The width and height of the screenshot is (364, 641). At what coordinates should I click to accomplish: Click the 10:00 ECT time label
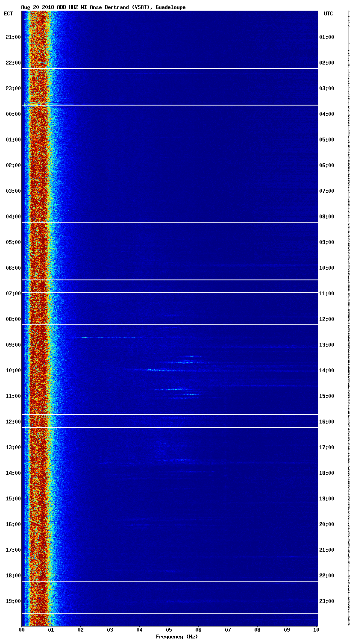pyautogui.click(x=13, y=370)
